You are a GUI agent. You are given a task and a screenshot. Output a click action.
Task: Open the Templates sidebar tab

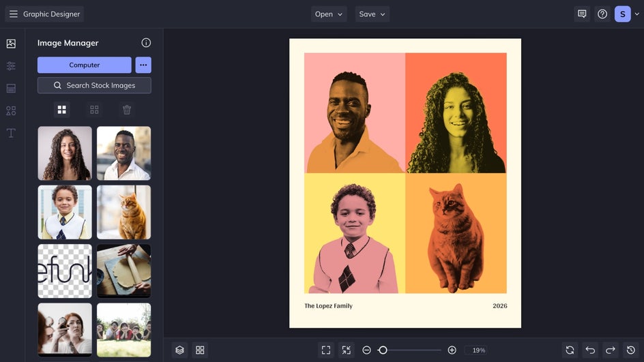[11, 88]
